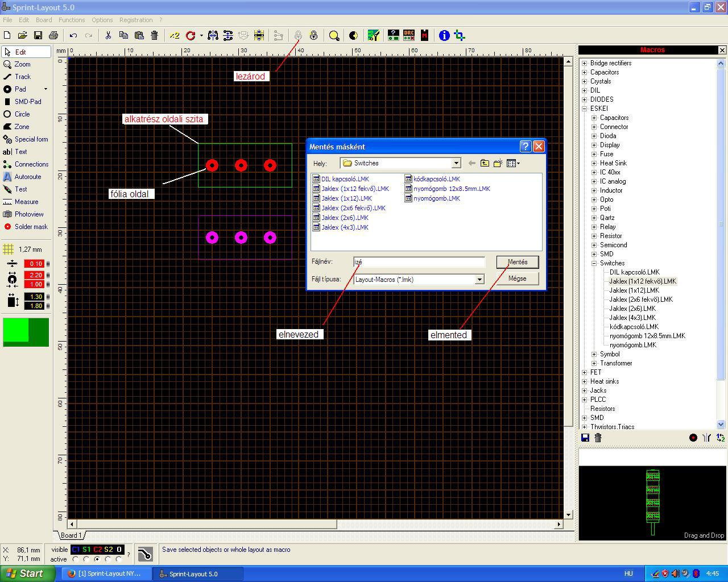Image resolution: width=728 pixels, height=582 pixels.
Task: Save the layout with the floppy toolbar icon
Action: (38, 35)
